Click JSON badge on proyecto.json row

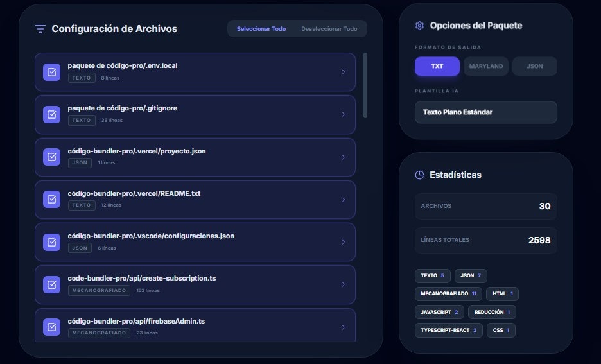tap(80, 163)
